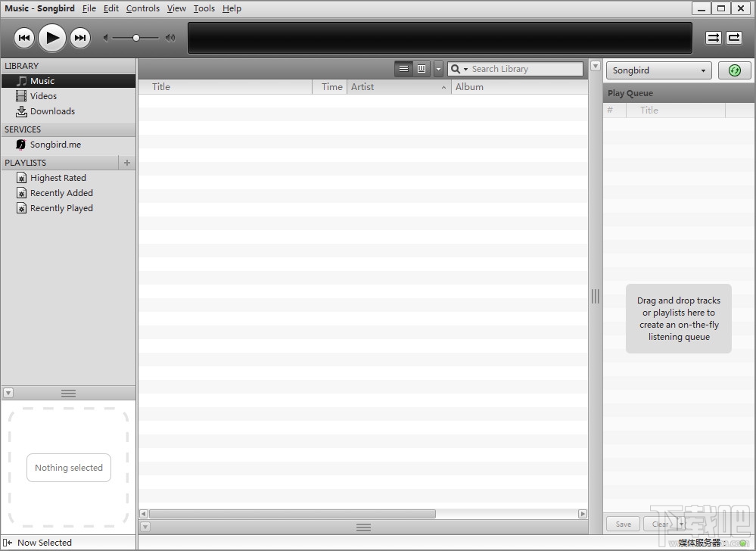The image size is (756, 551).
Task: Click the Play Queue Title column header
Action: 676,111
